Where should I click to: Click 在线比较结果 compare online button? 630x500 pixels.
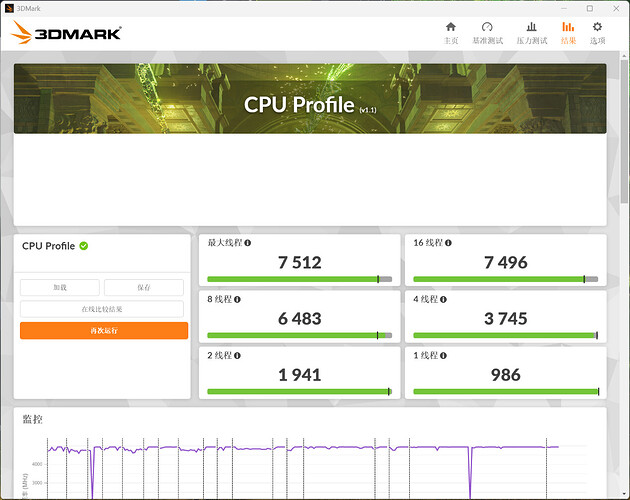coord(103,309)
